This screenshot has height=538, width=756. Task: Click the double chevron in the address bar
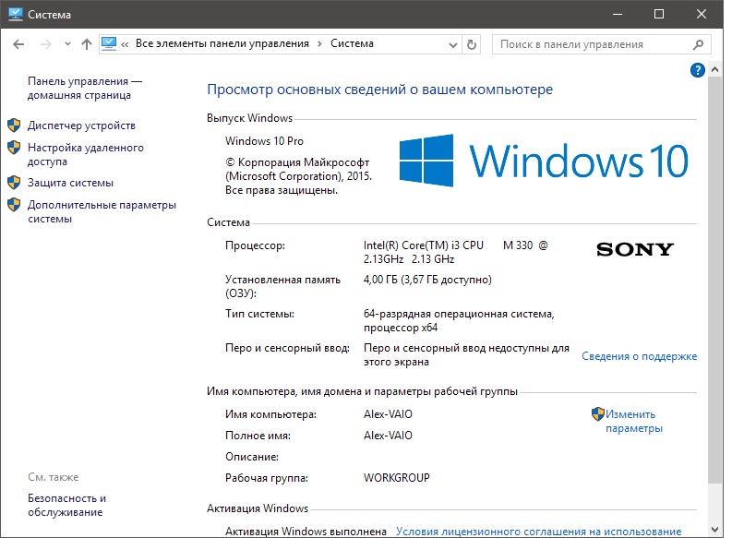click(125, 45)
